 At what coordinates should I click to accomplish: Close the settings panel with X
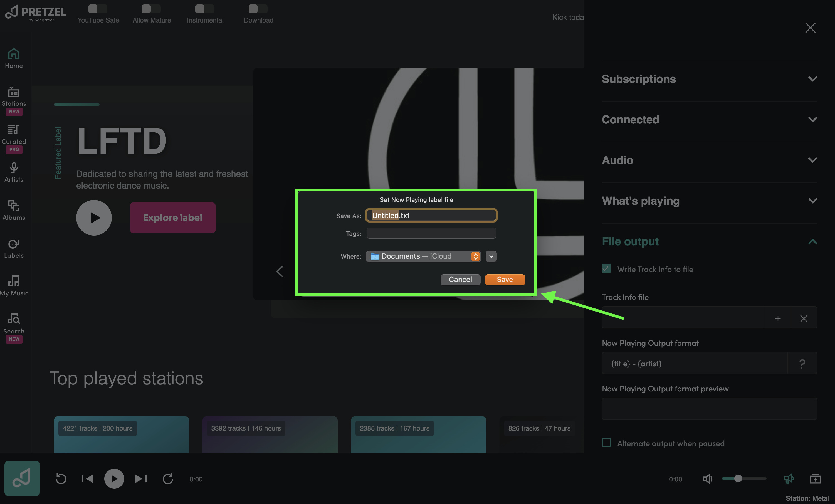[810, 28]
